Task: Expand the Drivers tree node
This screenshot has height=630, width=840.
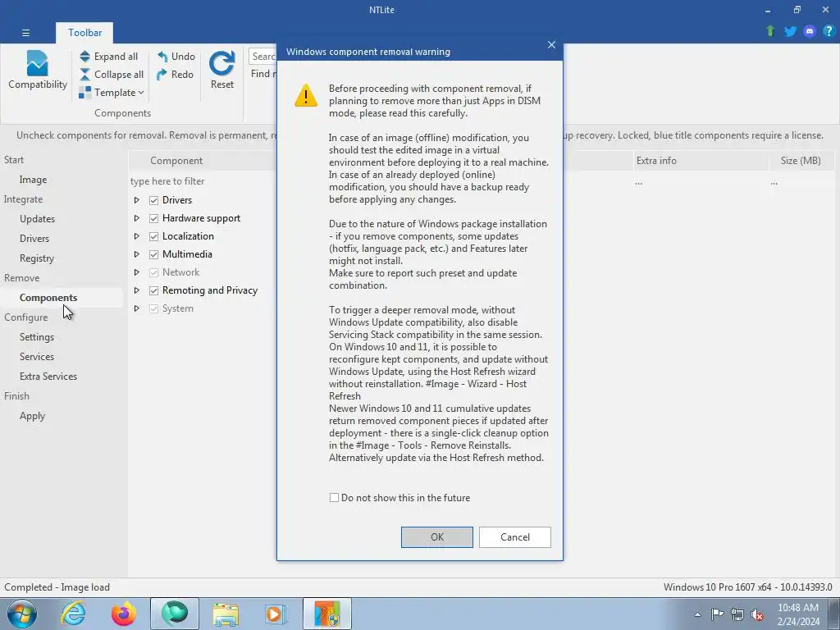Action: pyautogui.click(x=137, y=200)
